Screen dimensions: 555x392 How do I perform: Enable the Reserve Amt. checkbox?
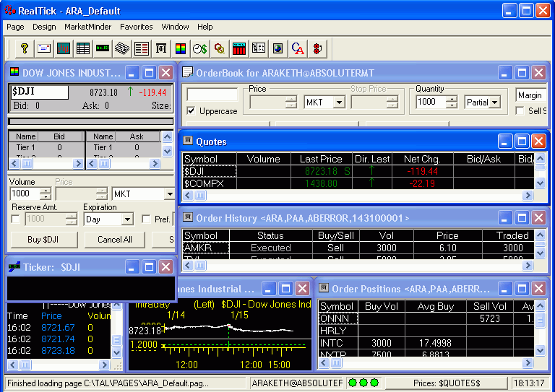pos(16,219)
